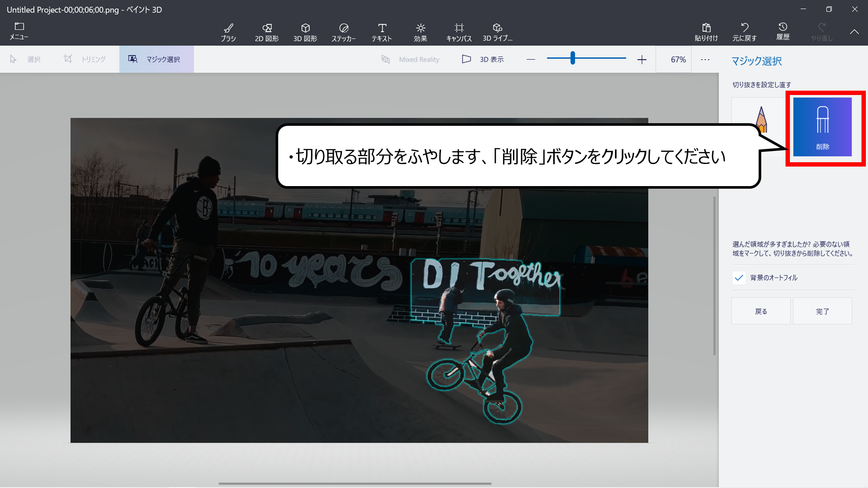Viewport: 868px width, 488px height.
Task: Restore down the Paint 3D window
Action: click(829, 9)
